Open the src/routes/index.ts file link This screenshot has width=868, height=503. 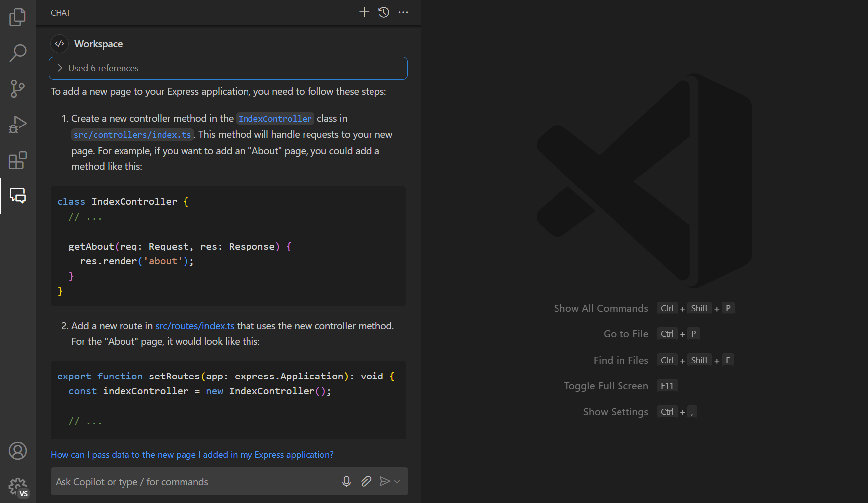click(x=194, y=326)
